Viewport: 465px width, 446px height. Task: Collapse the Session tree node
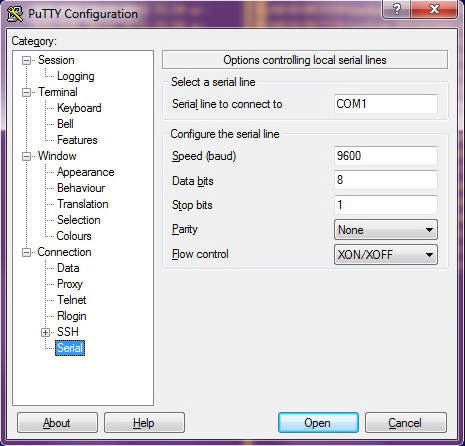click(x=26, y=61)
